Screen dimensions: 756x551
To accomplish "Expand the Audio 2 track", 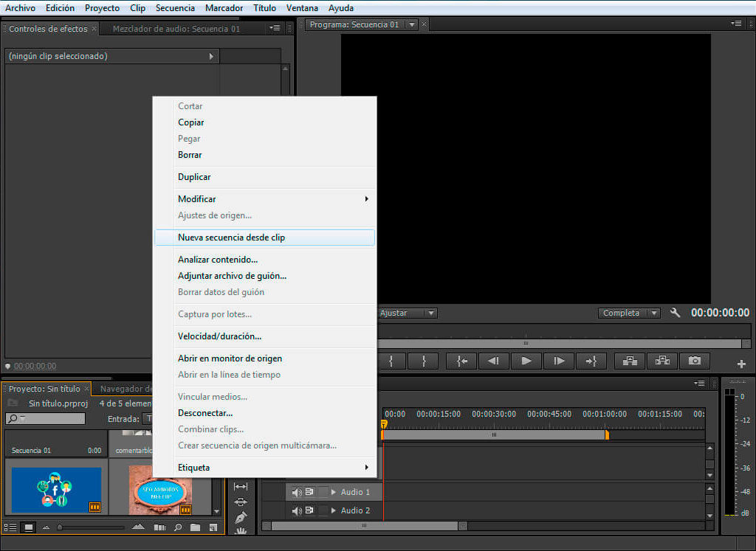I will click(333, 510).
